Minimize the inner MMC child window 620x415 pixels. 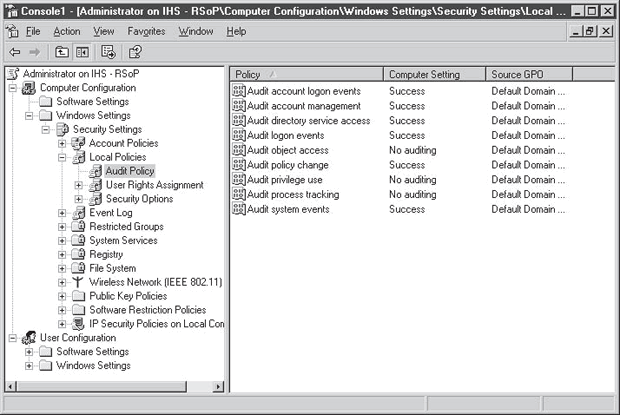(x=576, y=31)
